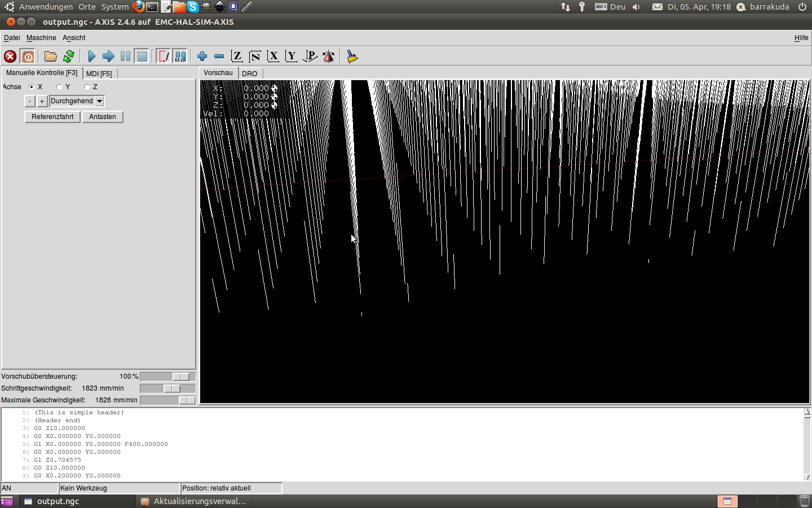812x508 pixels.
Task: Select the X axis radio button
Action: (x=32, y=87)
